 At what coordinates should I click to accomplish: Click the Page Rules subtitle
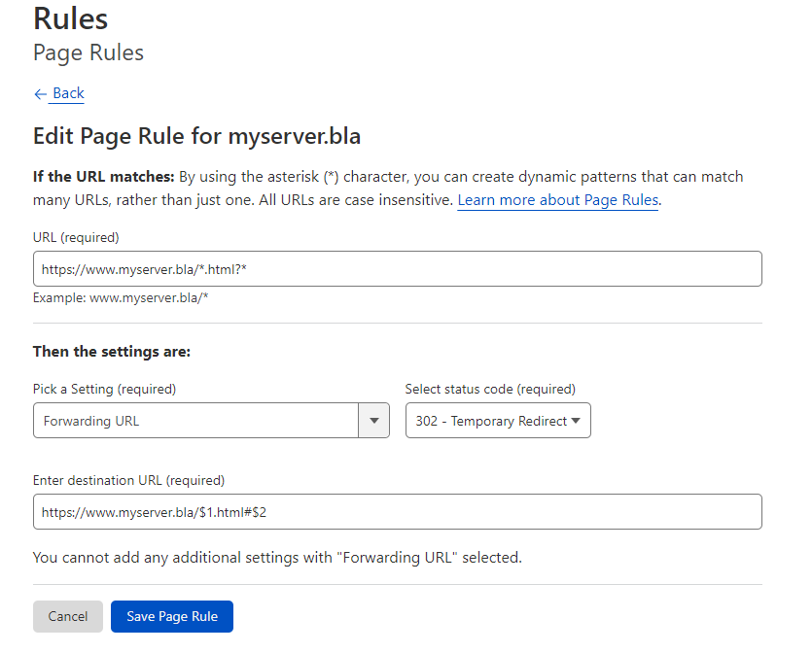pos(88,52)
